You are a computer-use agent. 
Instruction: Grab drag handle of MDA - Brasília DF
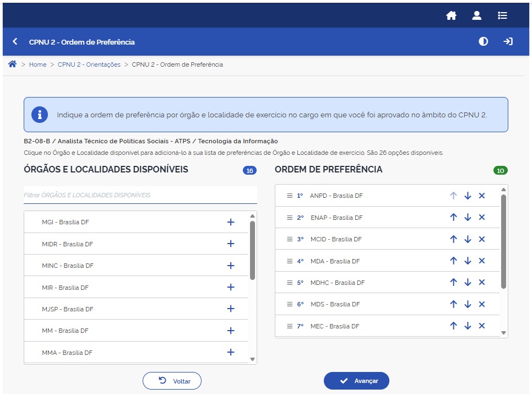click(x=290, y=261)
